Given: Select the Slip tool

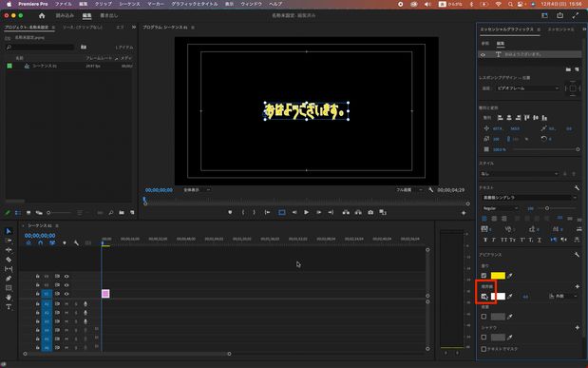Looking at the screenshot, I should [9, 269].
